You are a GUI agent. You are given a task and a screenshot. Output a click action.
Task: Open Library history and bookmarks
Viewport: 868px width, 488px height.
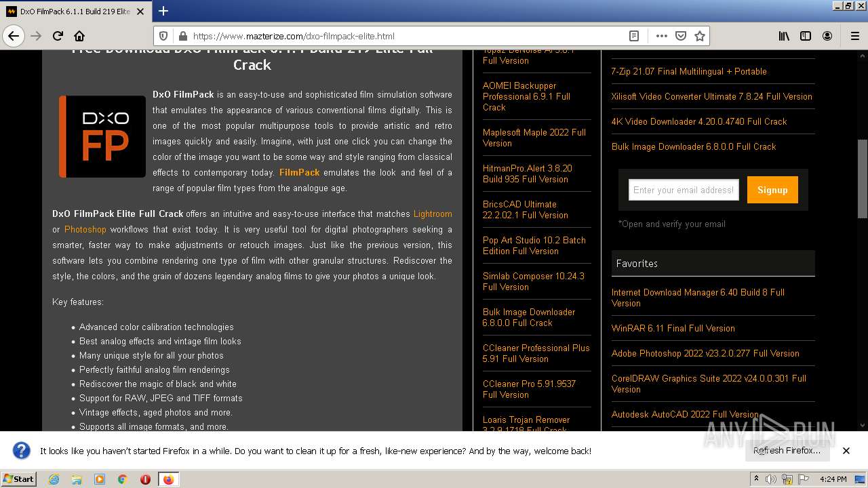tap(784, 36)
